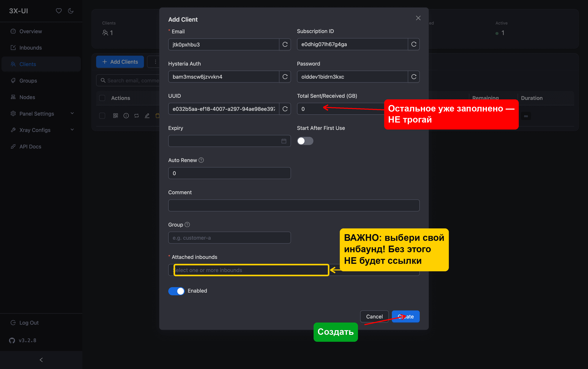Image resolution: width=588 pixels, height=369 pixels.
Task: Open the more options menu beside Add Clients
Action: [155, 62]
